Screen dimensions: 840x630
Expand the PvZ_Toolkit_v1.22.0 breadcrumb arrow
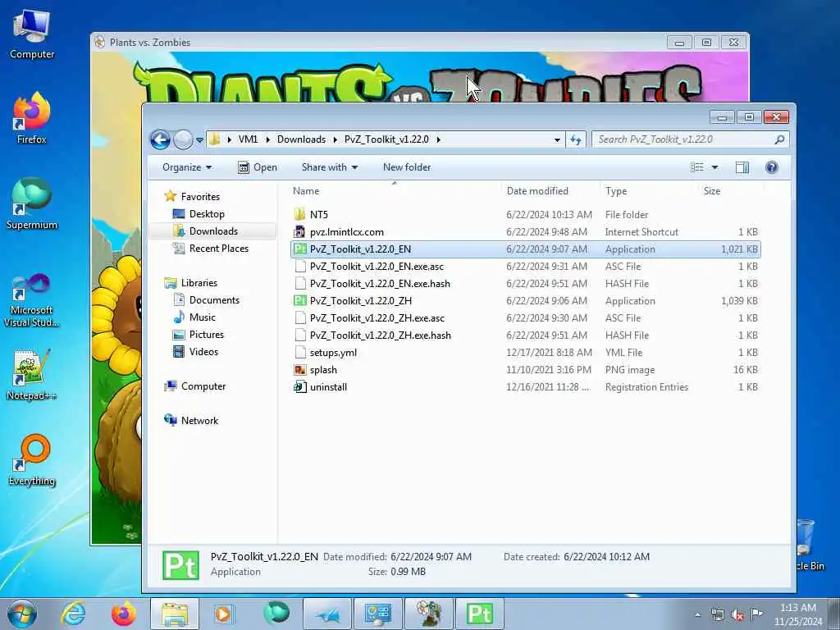pos(438,139)
